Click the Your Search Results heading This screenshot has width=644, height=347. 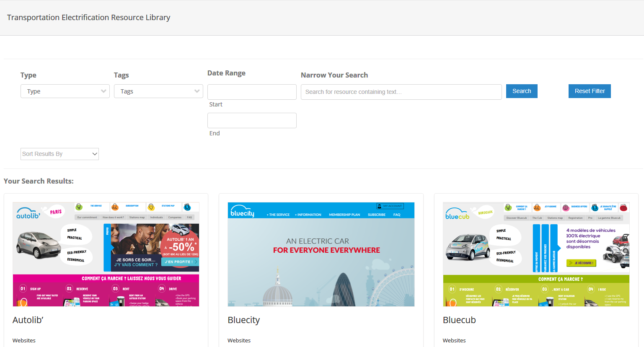39,181
